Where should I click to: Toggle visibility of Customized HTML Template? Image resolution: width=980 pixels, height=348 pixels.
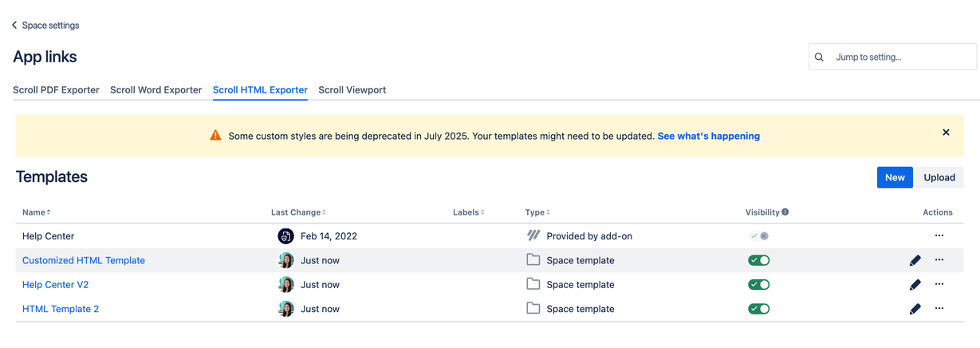pyautogui.click(x=758, y=260)
